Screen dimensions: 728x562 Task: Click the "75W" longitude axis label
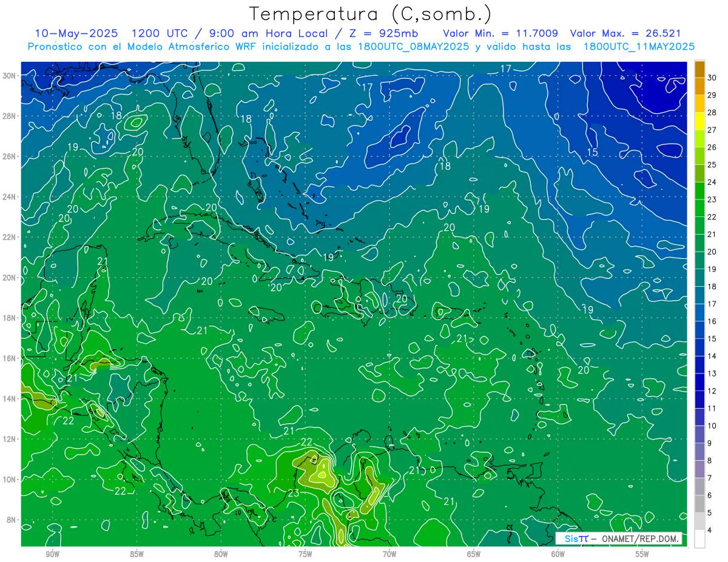[x=305, y=554]
